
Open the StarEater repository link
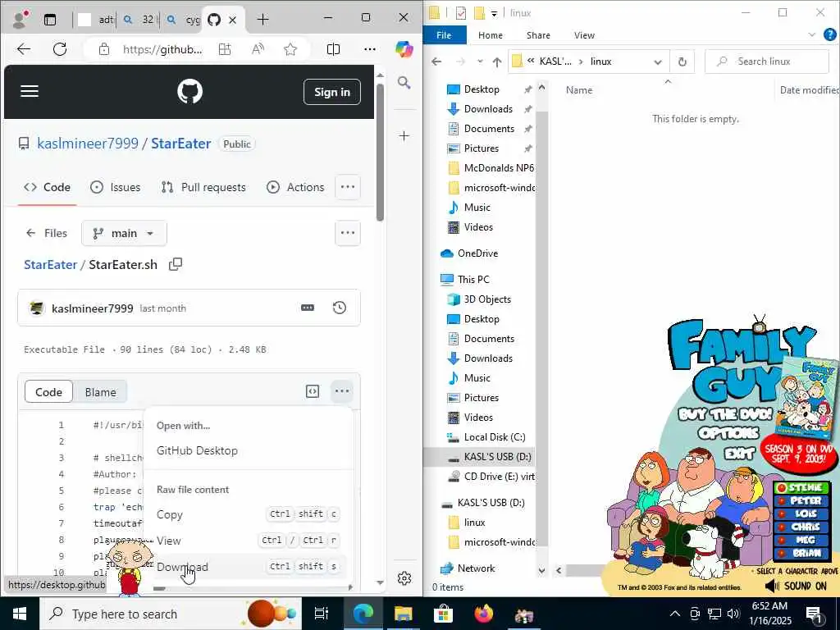181,144
